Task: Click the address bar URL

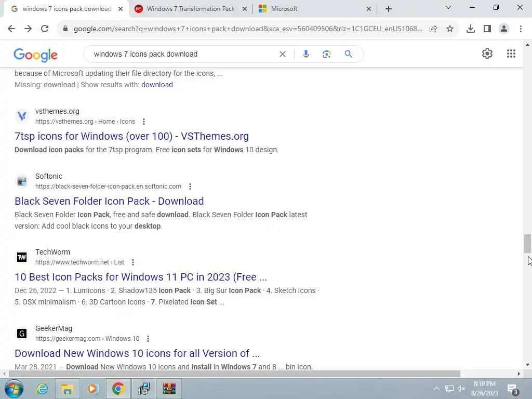Action: click(x=248, y=29)
